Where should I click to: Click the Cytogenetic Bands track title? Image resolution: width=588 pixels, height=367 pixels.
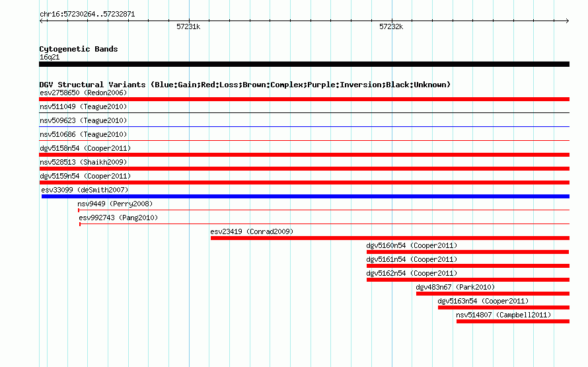click(x=79, y=49)
